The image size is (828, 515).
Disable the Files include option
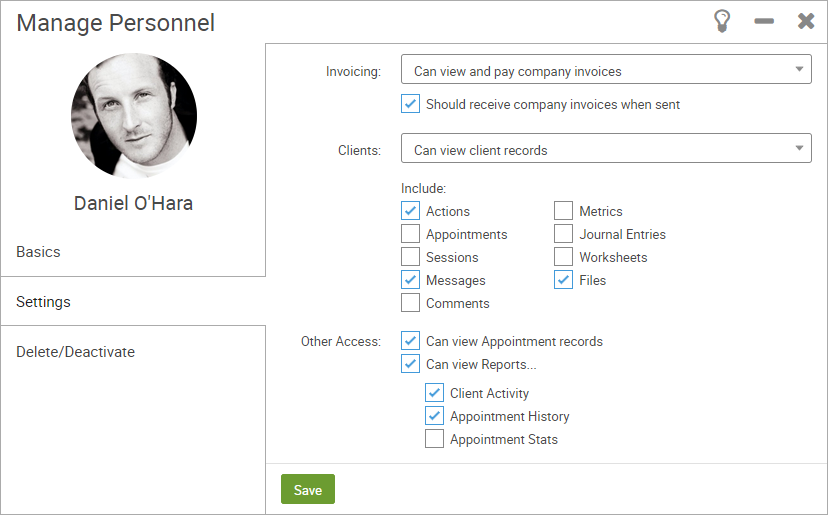click(x=563, y=279)
